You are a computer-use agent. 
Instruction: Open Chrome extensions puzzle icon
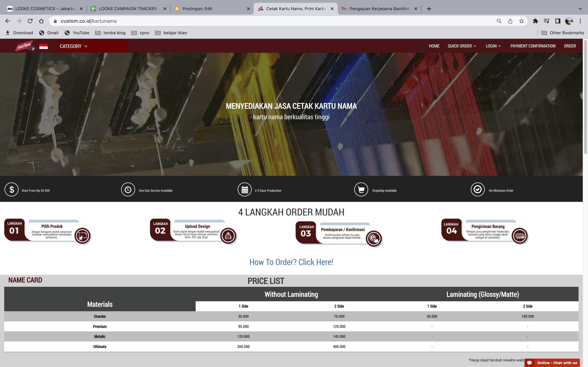pyautogui.click(x=535, y=21)
